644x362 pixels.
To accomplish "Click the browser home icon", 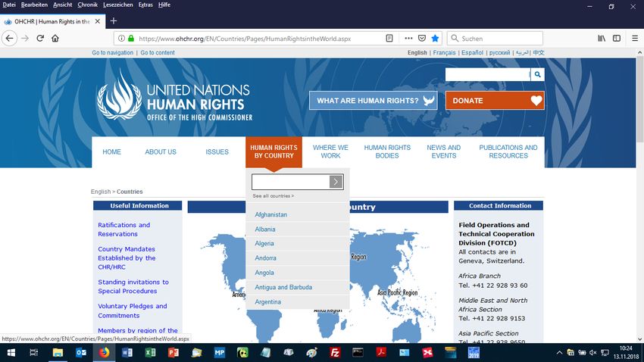I will coord(55,38).
